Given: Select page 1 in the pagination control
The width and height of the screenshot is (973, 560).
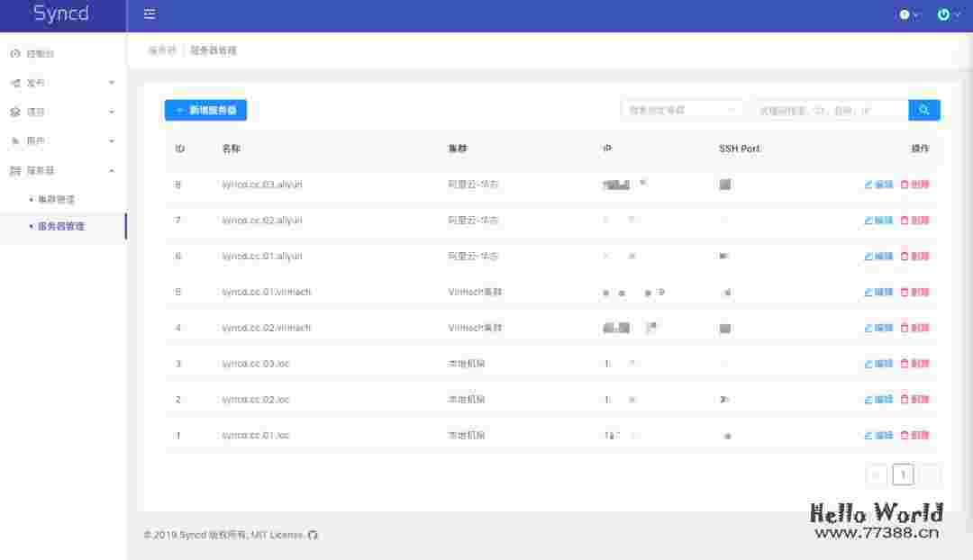Looking at the screenshot, I should point(903,474).
